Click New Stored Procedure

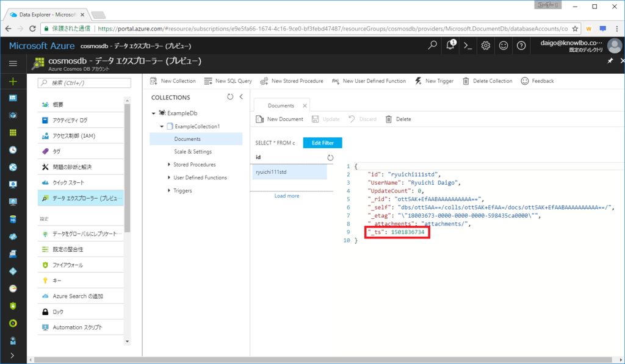292,81
